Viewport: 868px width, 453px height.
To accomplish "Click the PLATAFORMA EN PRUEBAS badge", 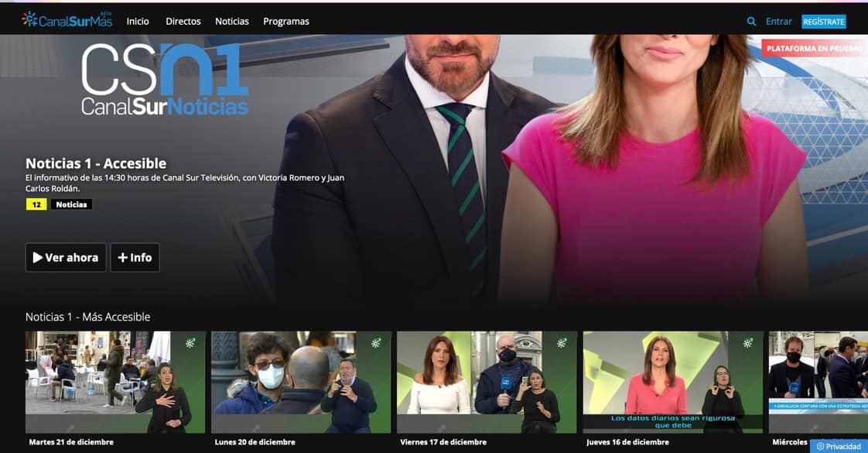I will click(814, 49).
